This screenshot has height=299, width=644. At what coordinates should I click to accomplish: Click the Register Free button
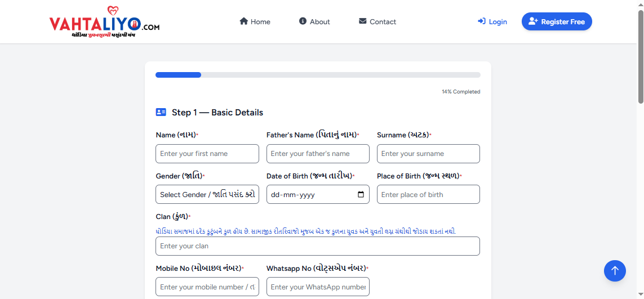click(557, 21)
